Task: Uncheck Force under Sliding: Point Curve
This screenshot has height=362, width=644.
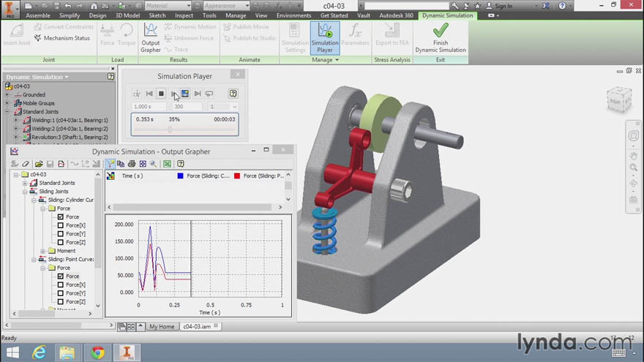Action: tap(60, 276)
